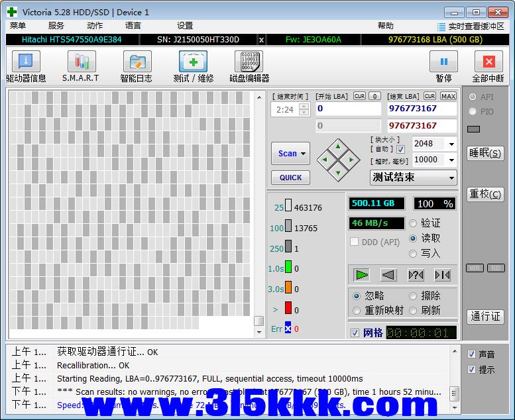Click the CUR button next to 开始 LBA
Viewport: 515px width, 420px height.
pyautogui.click(x=359, y=96)
